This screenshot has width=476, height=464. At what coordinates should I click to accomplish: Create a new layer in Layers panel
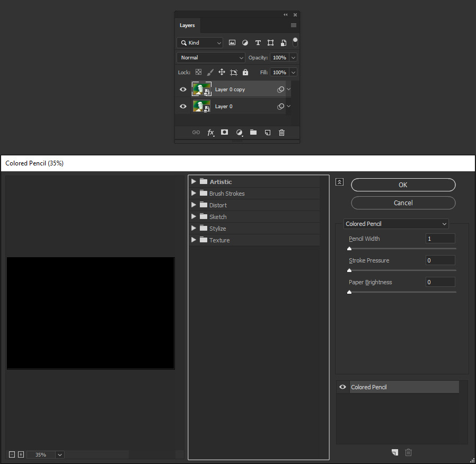(x=268, y=133)
